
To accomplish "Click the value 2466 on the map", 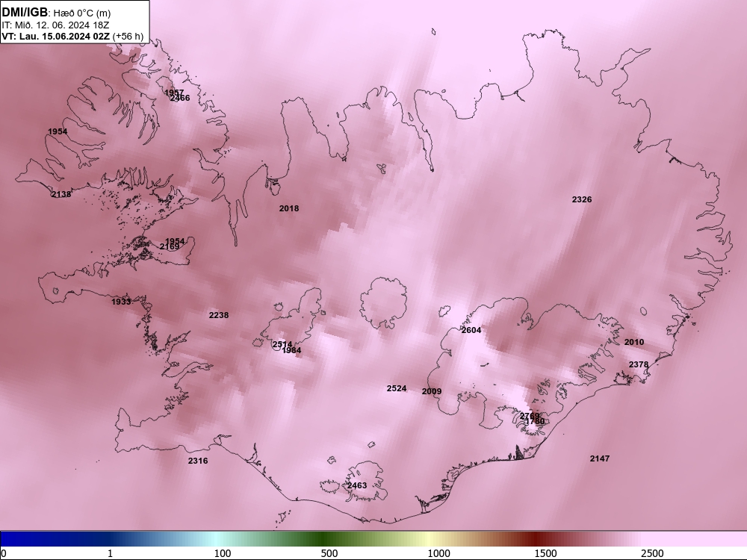I will [x=179, y=98].
